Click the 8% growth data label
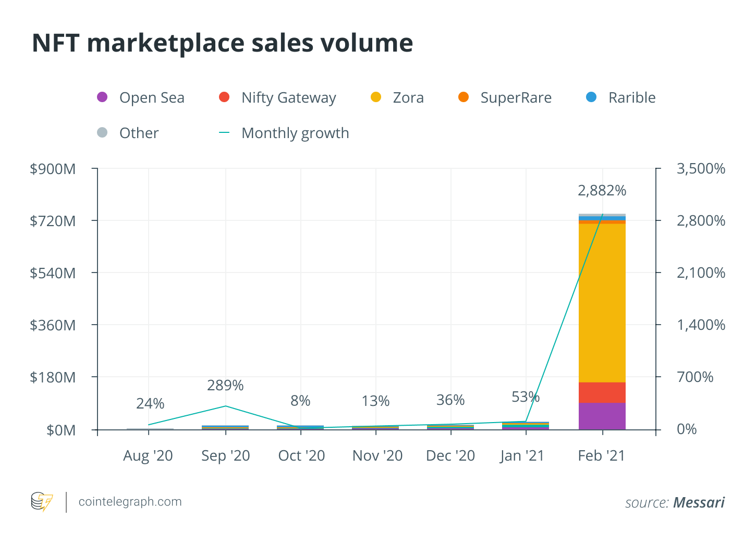Screen dimensions: 756x544 [x=300, y=401]
